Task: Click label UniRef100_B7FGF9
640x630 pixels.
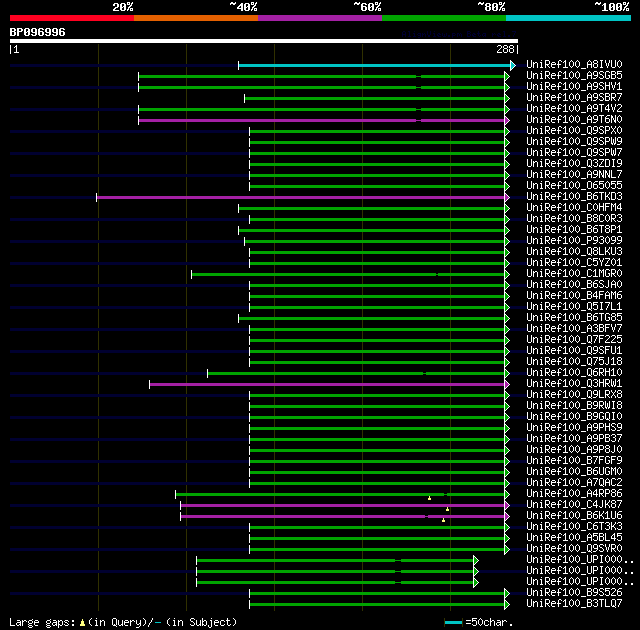Action: point(574,461)
